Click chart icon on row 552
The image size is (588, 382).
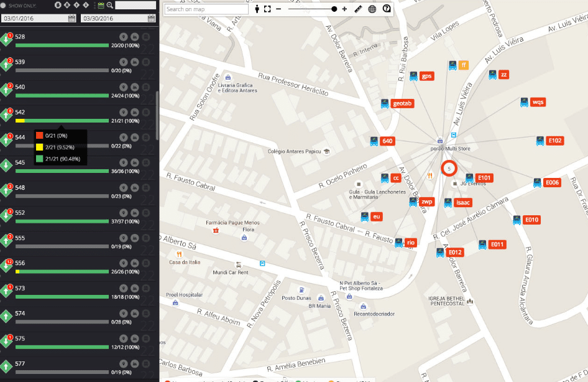click(x=135, y=213)
